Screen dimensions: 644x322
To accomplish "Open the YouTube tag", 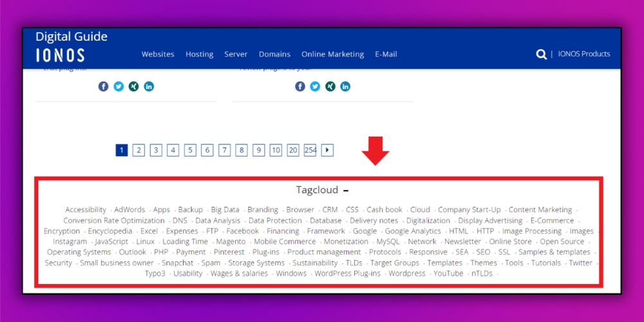I will pos(448,274).
